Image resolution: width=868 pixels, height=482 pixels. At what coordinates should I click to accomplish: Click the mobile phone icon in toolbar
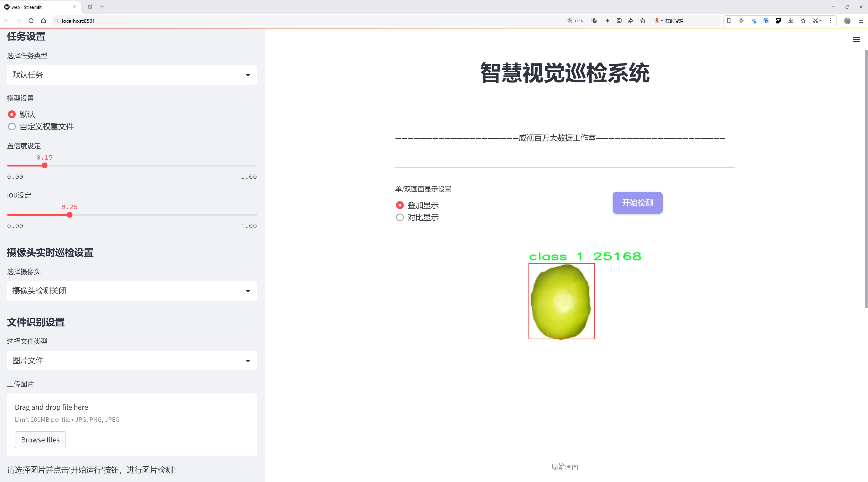tap(729, 20)
